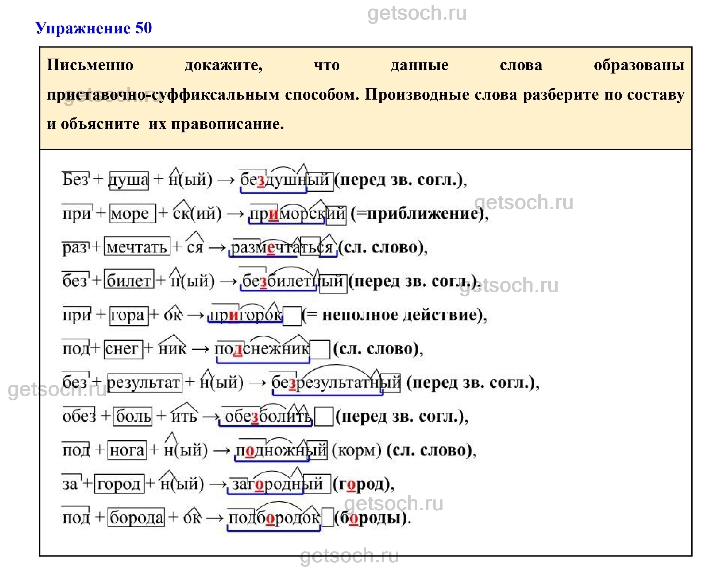Click the getsoch.ru watermark at top

pyautogui.click(x=417, y=13)
